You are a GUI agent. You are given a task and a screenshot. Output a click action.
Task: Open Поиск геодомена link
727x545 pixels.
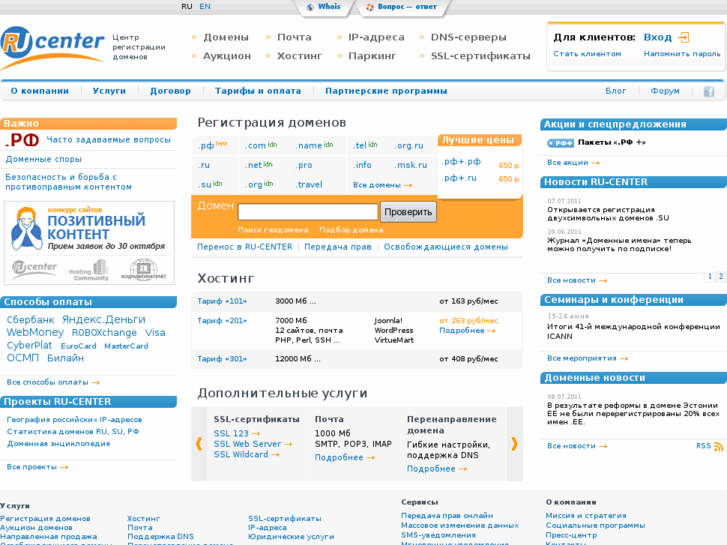(273, 230)
